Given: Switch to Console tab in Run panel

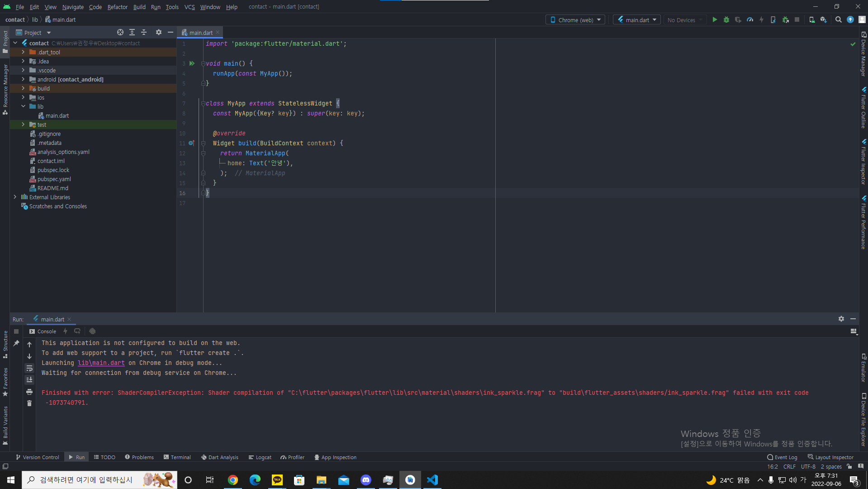Looking at the screenshot, I should 43,331.
